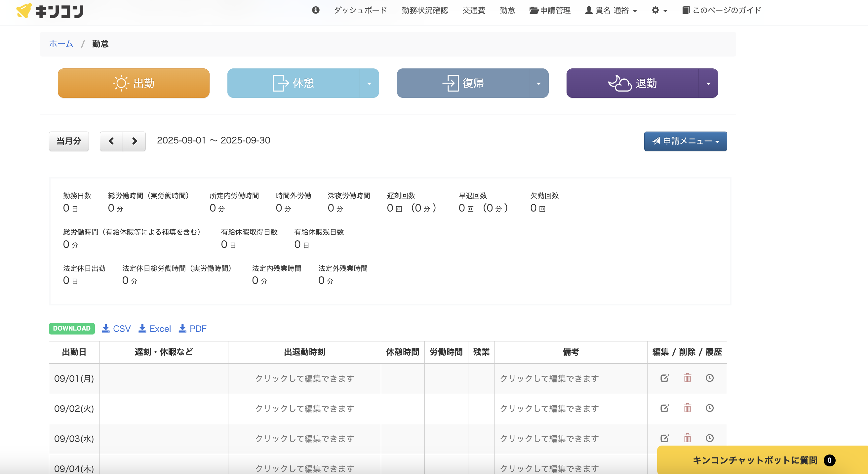Download attendance as Excel
The image size is (868, 474).
tap(155, 329)
